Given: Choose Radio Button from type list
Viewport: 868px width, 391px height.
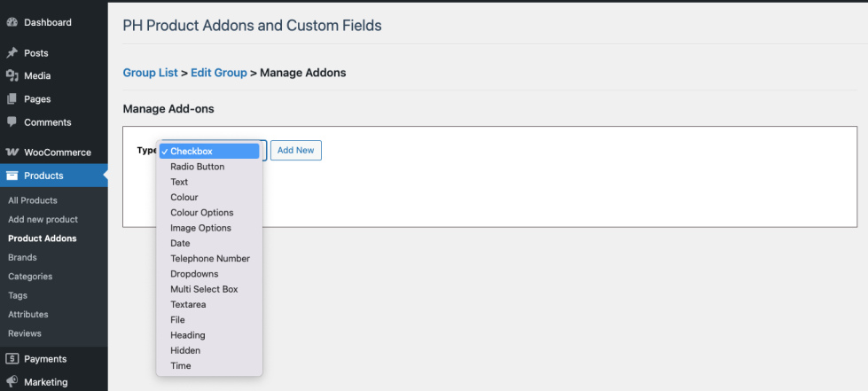Looking at the screenshot, I should (x=197, y=167).
